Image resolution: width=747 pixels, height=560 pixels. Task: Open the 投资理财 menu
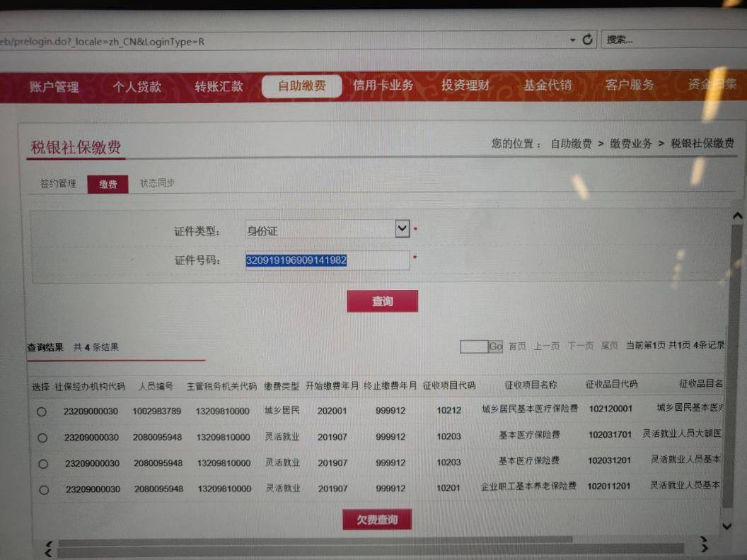click(x=465, y=86)
